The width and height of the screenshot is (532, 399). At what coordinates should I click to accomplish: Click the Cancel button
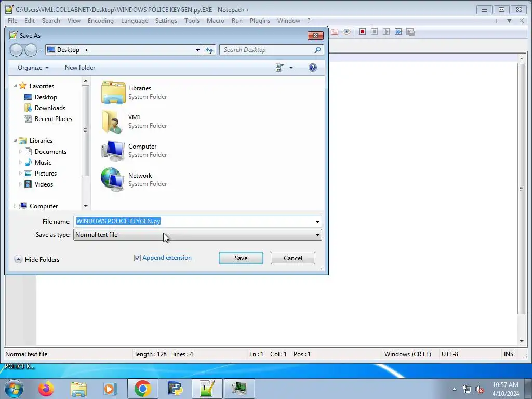coord(293,258)
